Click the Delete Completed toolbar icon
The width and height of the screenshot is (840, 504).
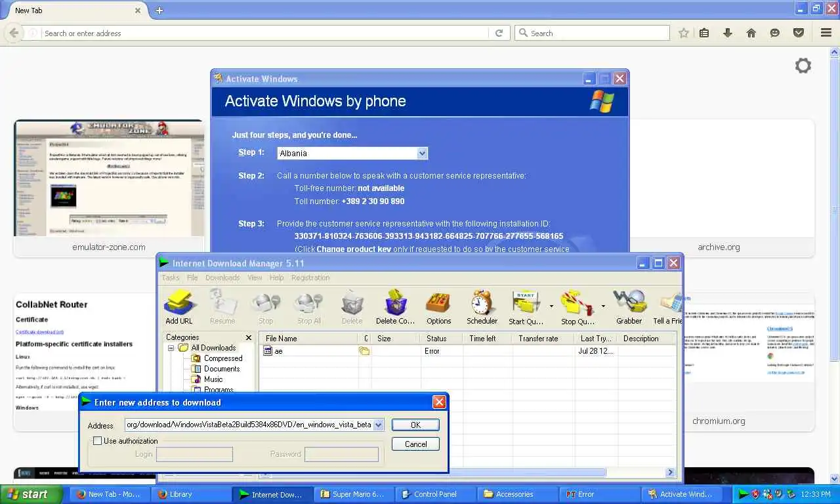click(396, 307)
